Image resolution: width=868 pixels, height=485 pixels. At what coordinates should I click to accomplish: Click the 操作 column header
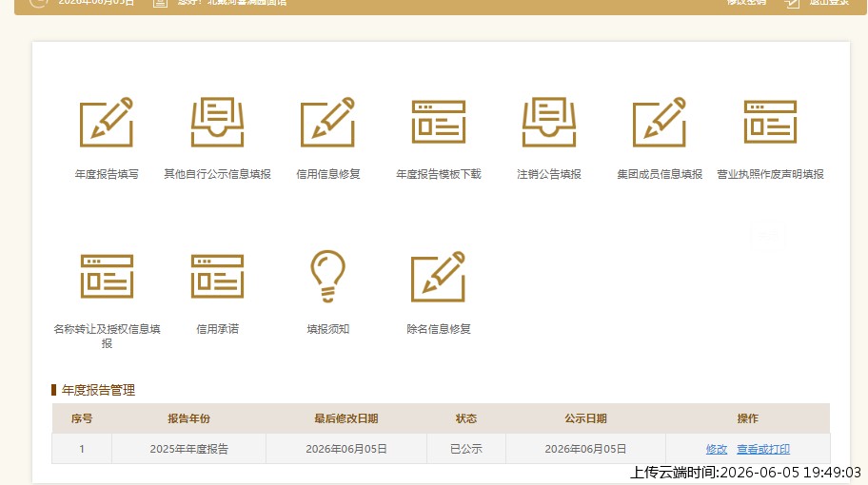pyautogui.click(x=747, y=418)
